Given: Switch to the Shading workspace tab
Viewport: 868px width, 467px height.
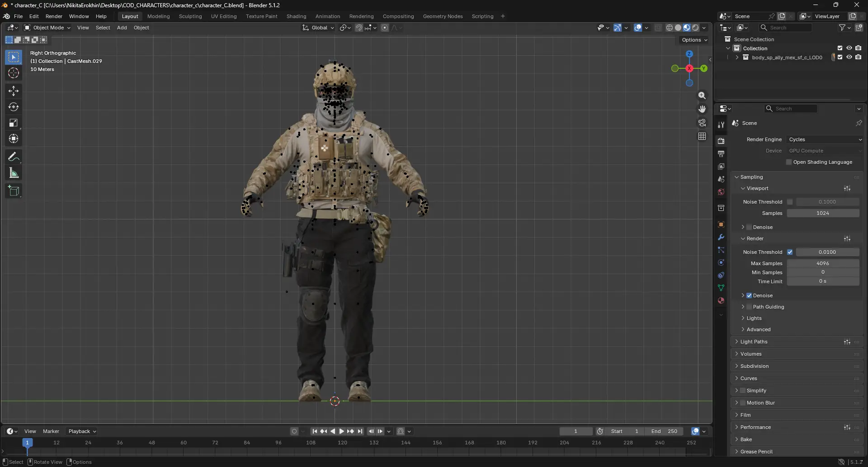Looking at the screenshot, I should 296,16.
